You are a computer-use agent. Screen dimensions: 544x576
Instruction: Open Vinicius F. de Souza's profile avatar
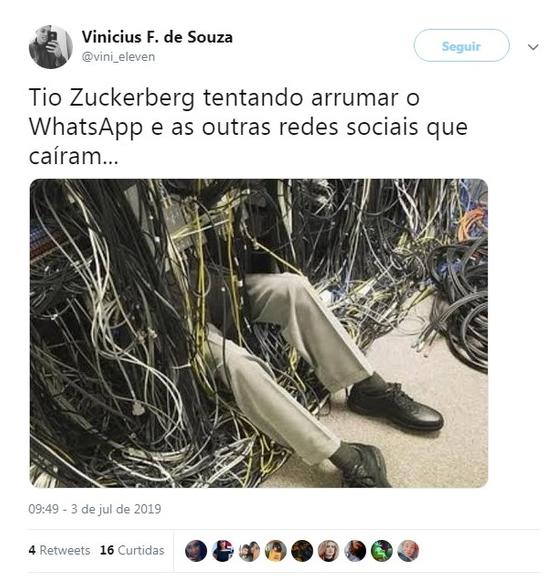point(51,47)
